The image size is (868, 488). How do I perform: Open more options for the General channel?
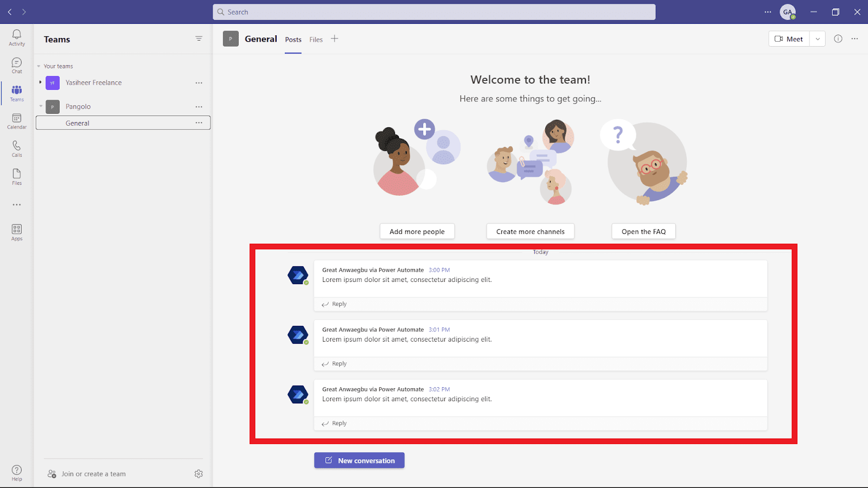tap(199, 123)
